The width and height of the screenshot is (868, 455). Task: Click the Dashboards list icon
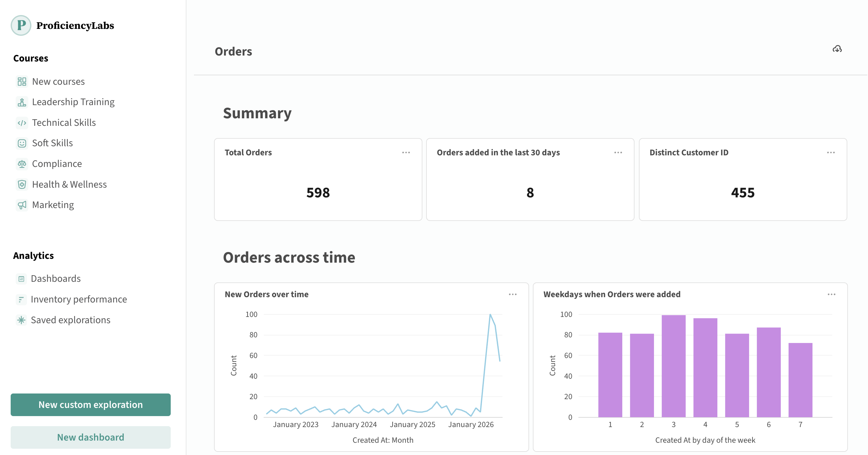(x=21, y=279)
